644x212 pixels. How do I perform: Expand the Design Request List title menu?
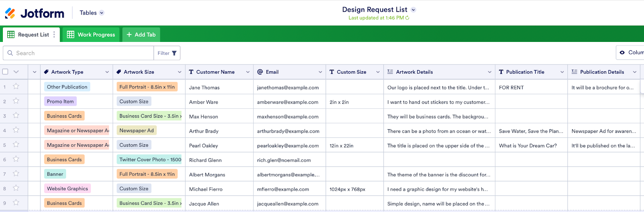(x=413, y=10)
